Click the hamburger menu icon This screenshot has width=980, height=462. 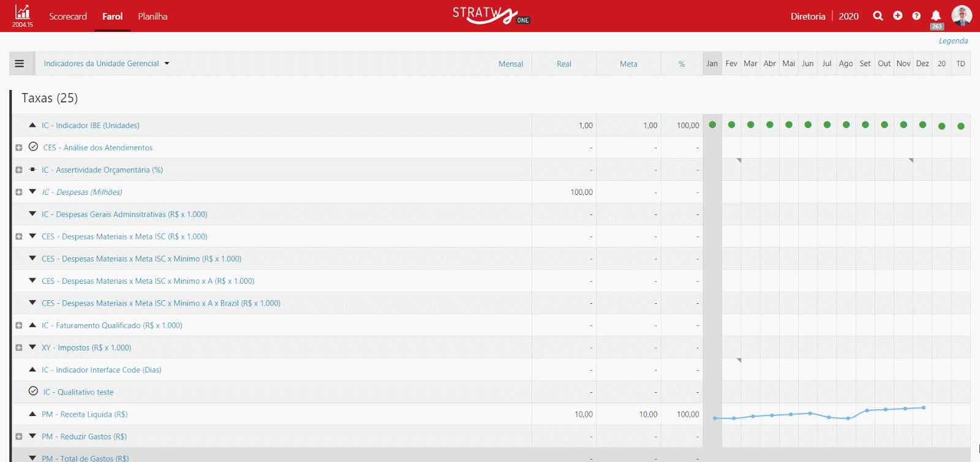tap(20, 64)
